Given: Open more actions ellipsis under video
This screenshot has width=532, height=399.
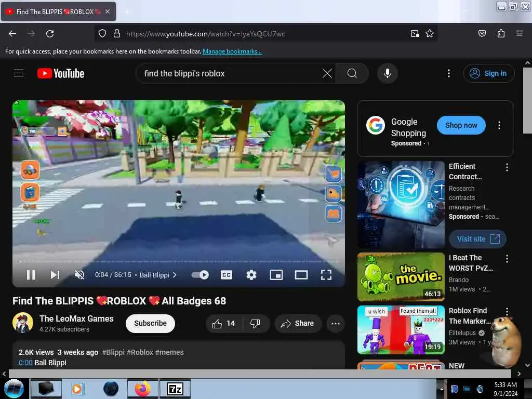Looking at the screenshot, I should pyautogui.click(x=336, y=324).
